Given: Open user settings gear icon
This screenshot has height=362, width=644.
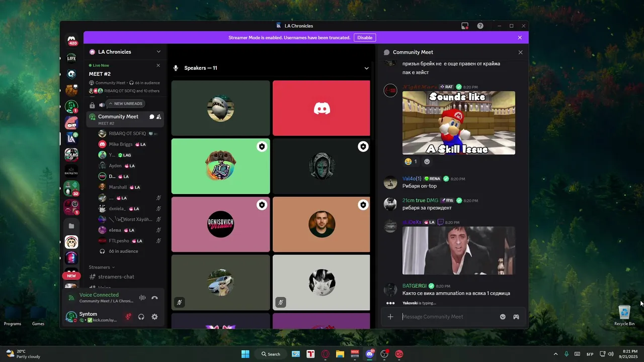Looking at the screenshot, I should pos(154,317).
